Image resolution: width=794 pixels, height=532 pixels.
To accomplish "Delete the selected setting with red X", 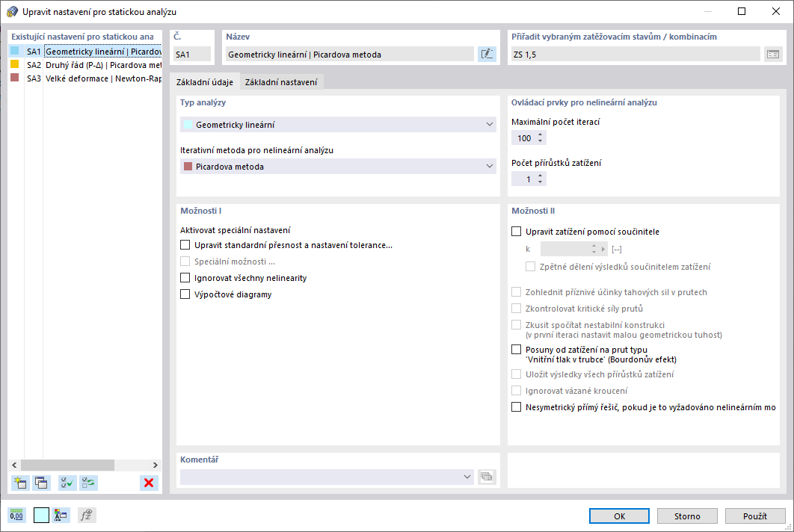I will (x=149, y=483).
